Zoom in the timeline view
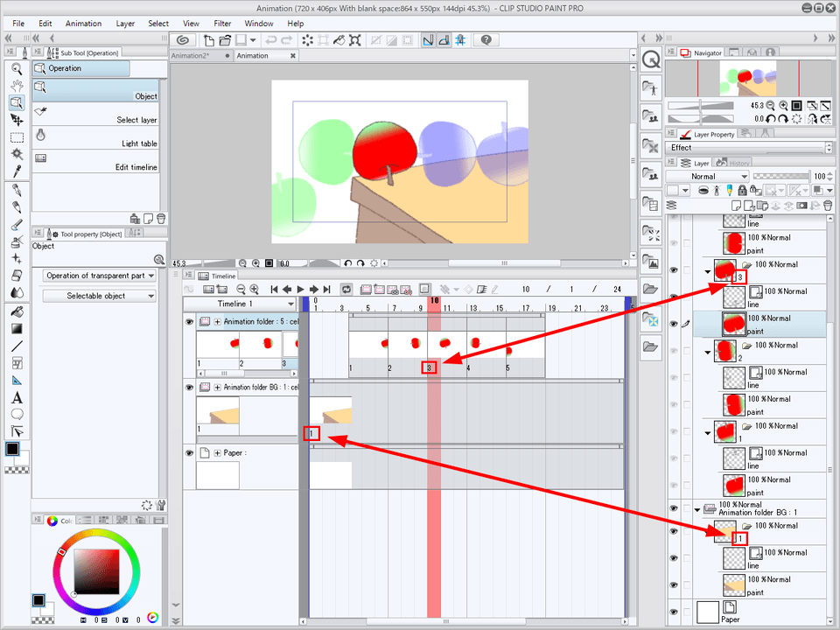Image resolution: width=840 pixels, height=630 pixels. 254,290
